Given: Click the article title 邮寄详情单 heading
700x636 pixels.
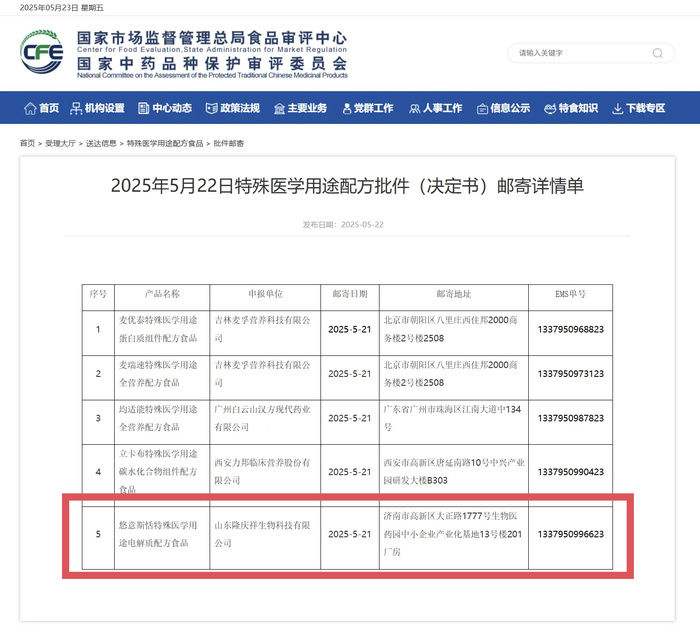Looking at the screenshot, I should click(347, 186).
